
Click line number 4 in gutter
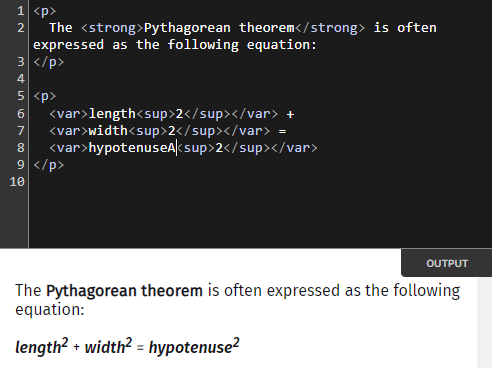[x=21, y=79]
